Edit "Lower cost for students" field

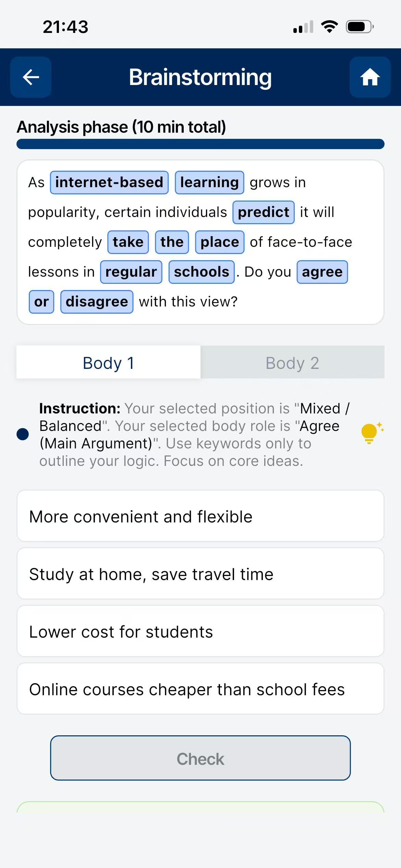[x=200, y=631]
